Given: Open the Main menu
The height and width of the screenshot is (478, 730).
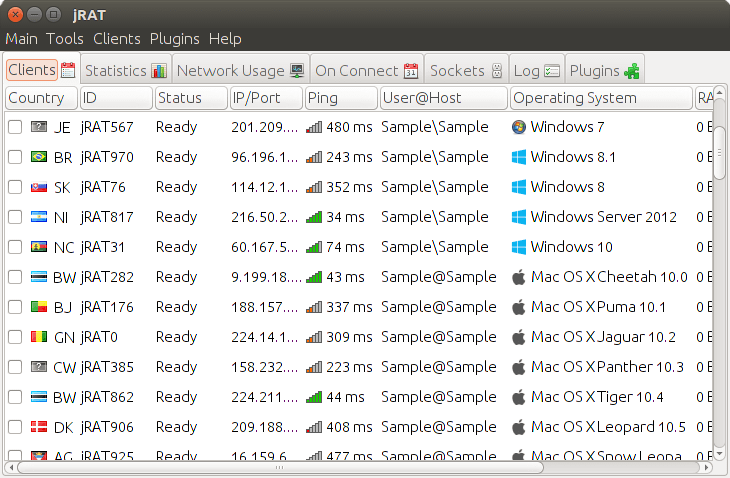Looking at the screenshot, I should pyautogui.click(x=21, y=39).
